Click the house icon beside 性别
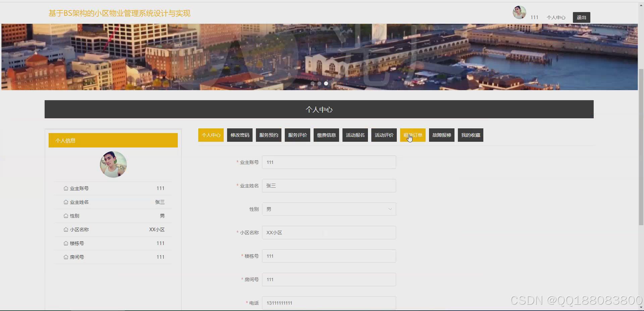 [66, 216]
